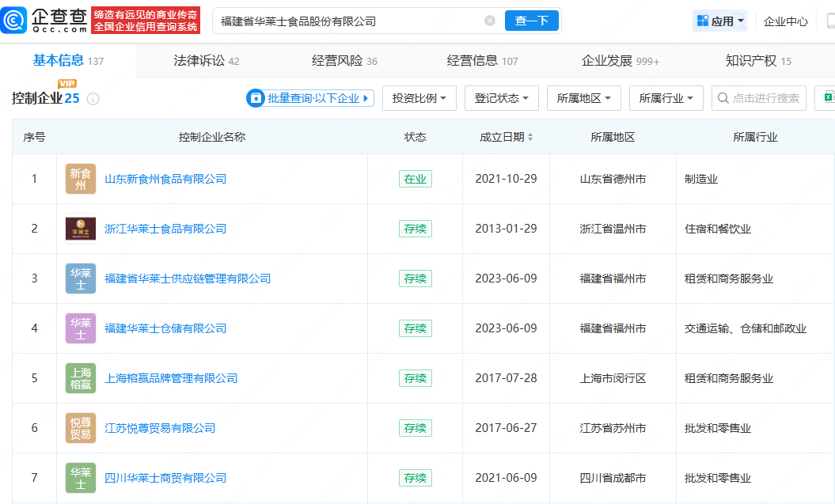Switch to the 知识产权 tab
The image size is (835, 504).
[757, 61]
